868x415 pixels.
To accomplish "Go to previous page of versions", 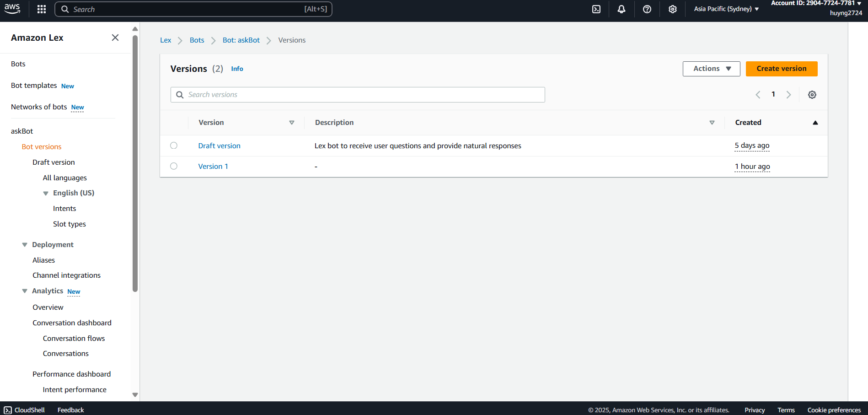I will click(758, 95).
